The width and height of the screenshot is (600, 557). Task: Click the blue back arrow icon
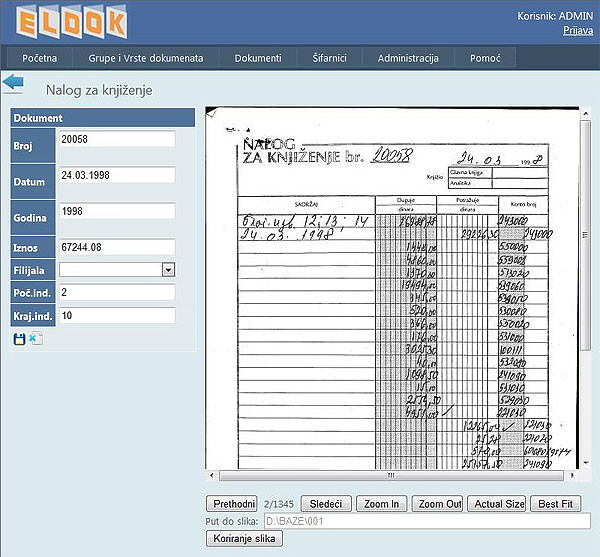pos(13,83)
